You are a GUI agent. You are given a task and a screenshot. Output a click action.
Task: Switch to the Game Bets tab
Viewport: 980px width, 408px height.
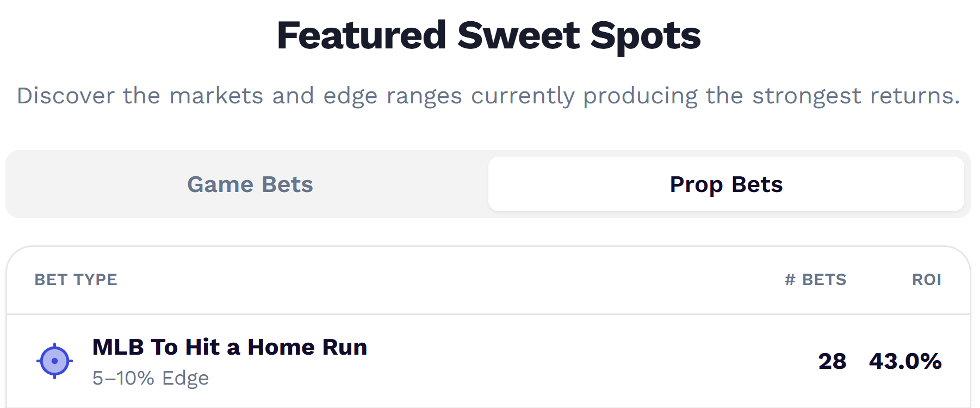[x=250, y=184]
